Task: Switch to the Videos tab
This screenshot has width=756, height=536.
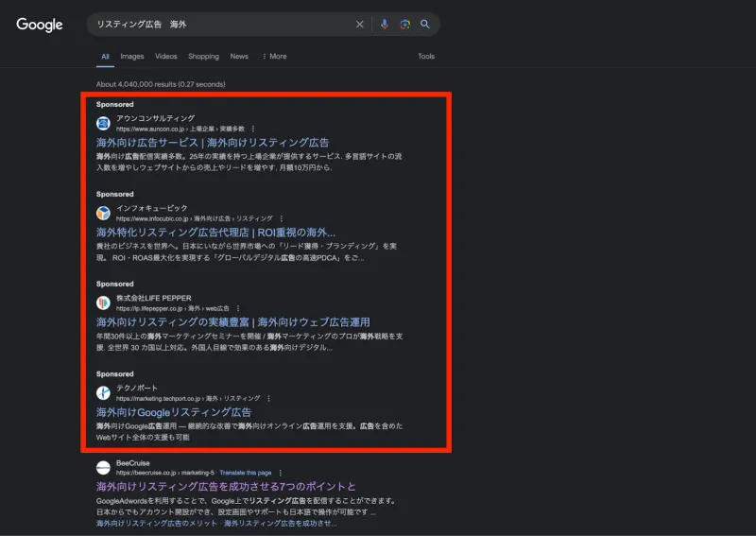Action: click(x=166, y=57)
